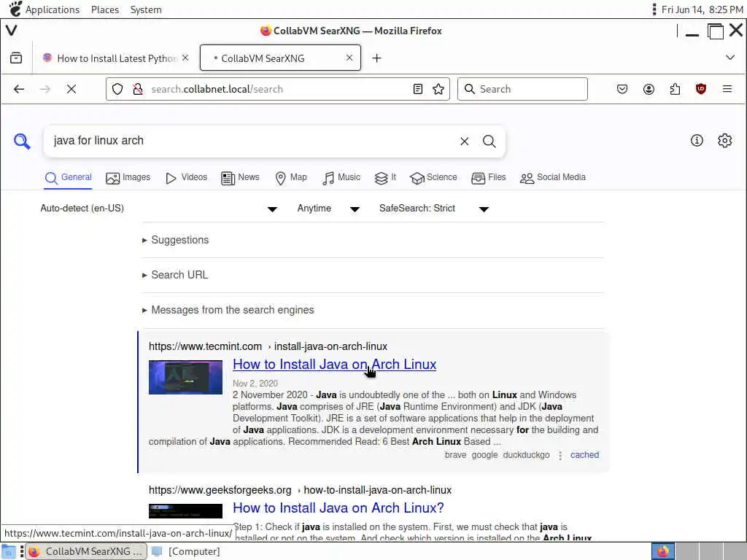Screen dimensions: 747x560
Task: Click the forward navigation arrow
Action: tap(45, 89)
